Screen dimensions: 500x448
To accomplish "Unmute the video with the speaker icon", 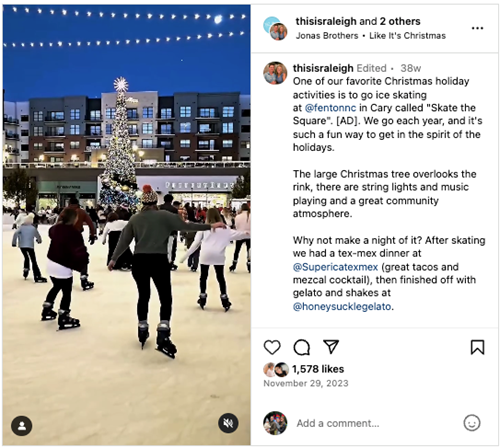I will [228, 423].
